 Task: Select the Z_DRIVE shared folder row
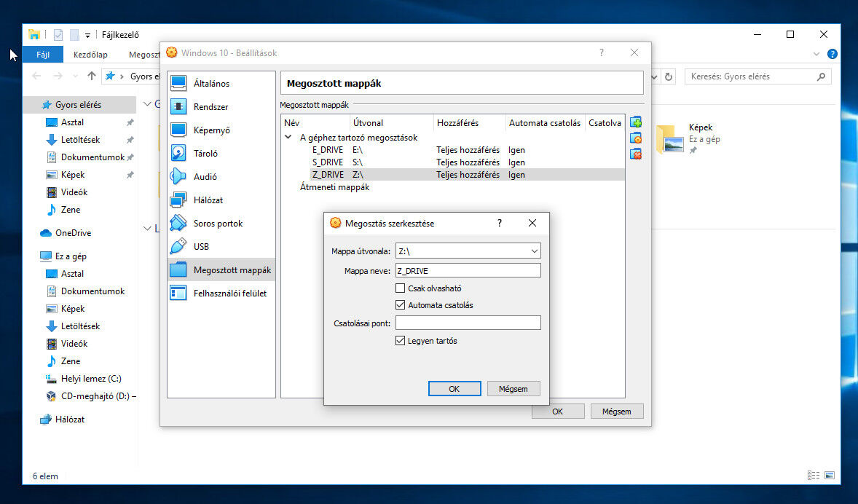[x=453, y=175]
